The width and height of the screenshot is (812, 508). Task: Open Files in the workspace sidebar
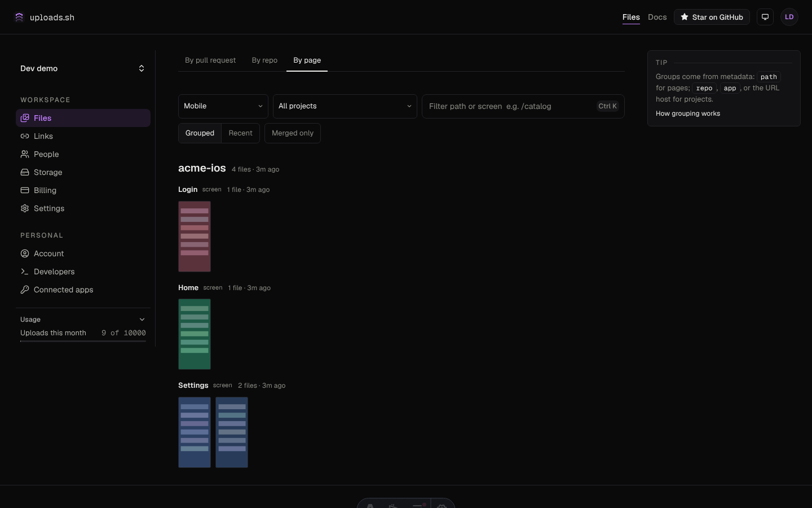[83, 118]
